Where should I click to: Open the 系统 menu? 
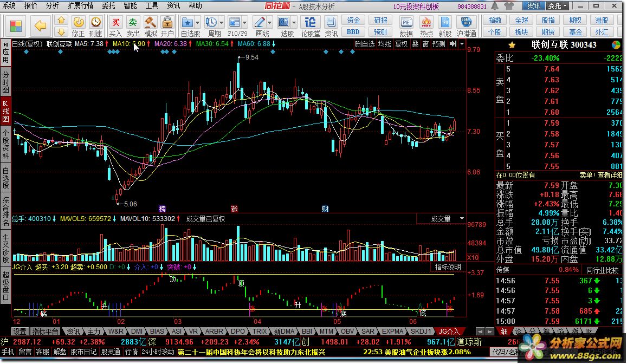pos(9,5)
